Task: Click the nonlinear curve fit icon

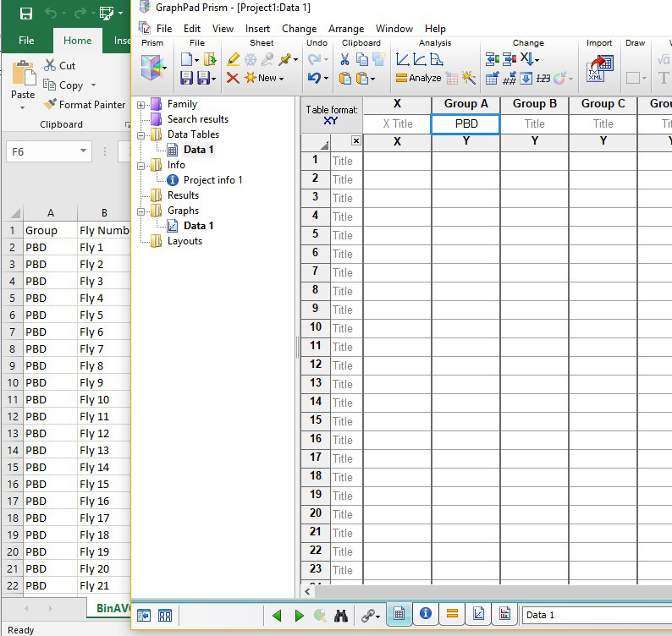Action: coord(420,59)
